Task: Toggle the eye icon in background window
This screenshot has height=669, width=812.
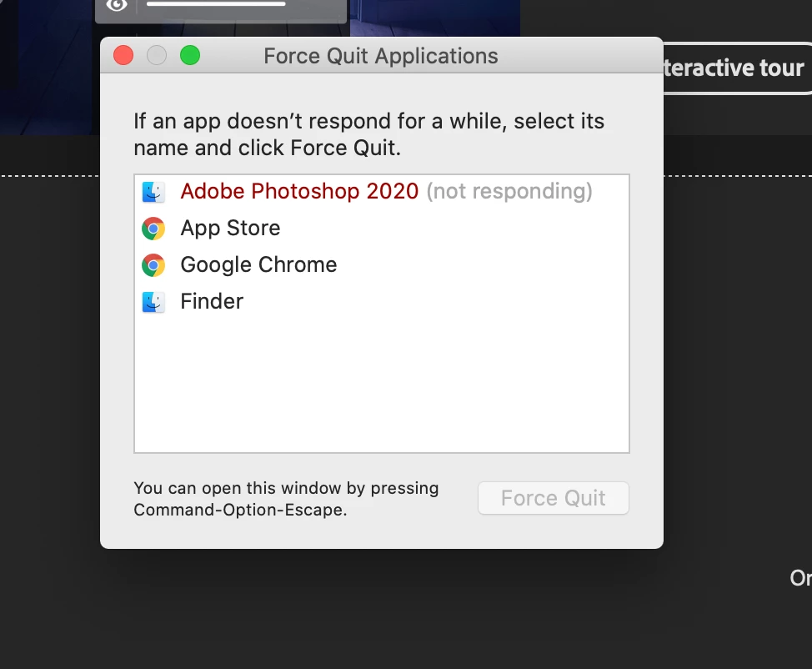Action: point(117,5)
